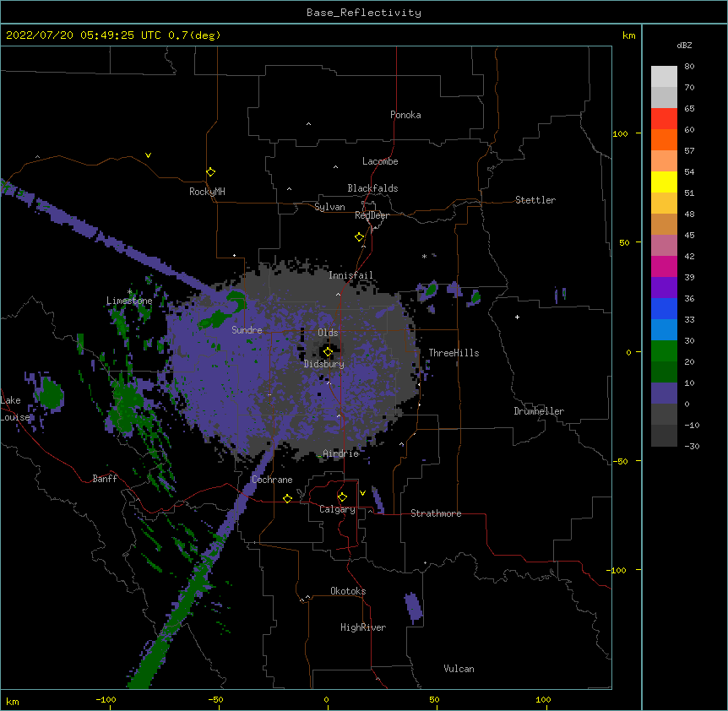
Task: Click the Limestone label
Action: tap(129, 301)
